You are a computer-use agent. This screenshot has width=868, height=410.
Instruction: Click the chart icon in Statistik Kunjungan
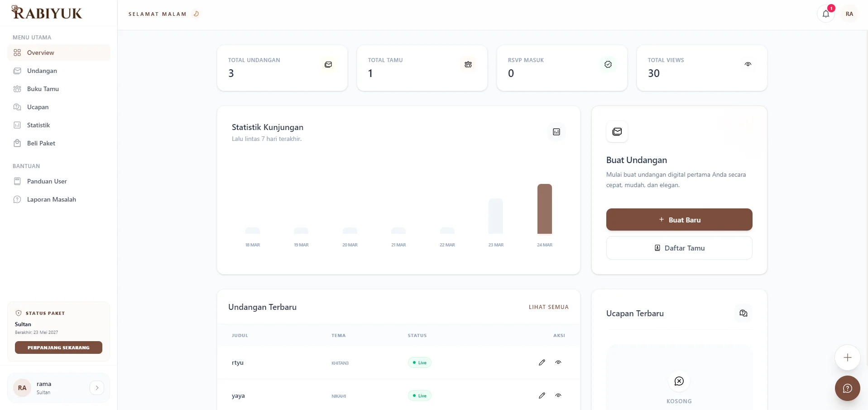(556, 132)
